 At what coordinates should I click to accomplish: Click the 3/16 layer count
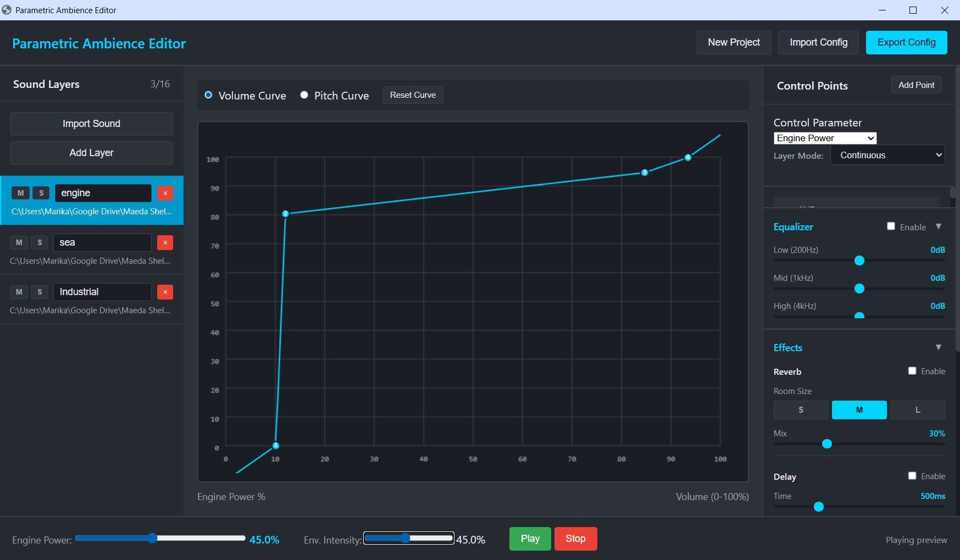click(160, 84)
